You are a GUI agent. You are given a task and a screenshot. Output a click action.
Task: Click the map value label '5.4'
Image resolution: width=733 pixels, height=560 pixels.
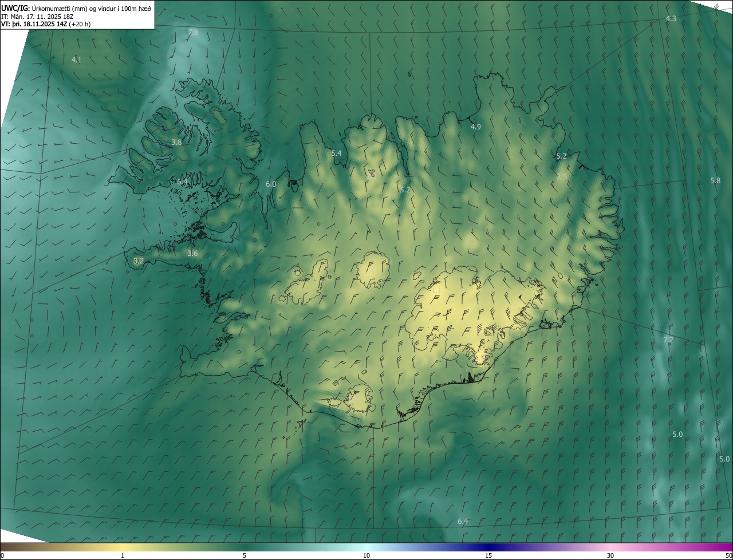tap(336, 153)
